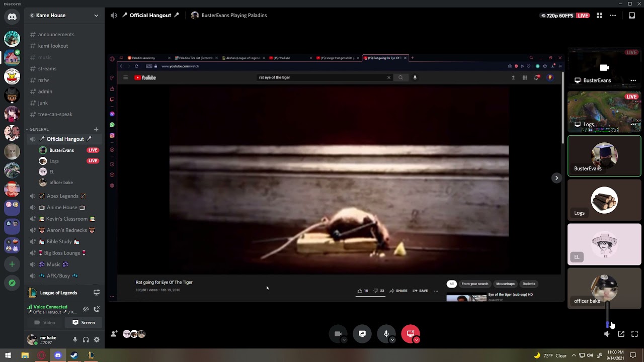The width and height of the screenshot is (644, 362).
Task: Mute microphone in the mr bake user panel
Action: coord(75,340)
